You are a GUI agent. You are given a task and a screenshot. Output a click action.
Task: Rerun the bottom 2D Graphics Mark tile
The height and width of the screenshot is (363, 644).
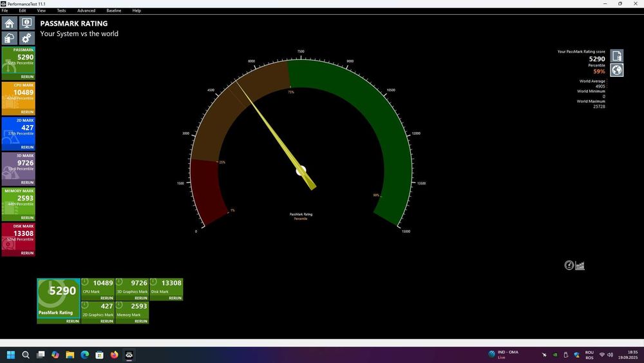click(x=106, y=321)
